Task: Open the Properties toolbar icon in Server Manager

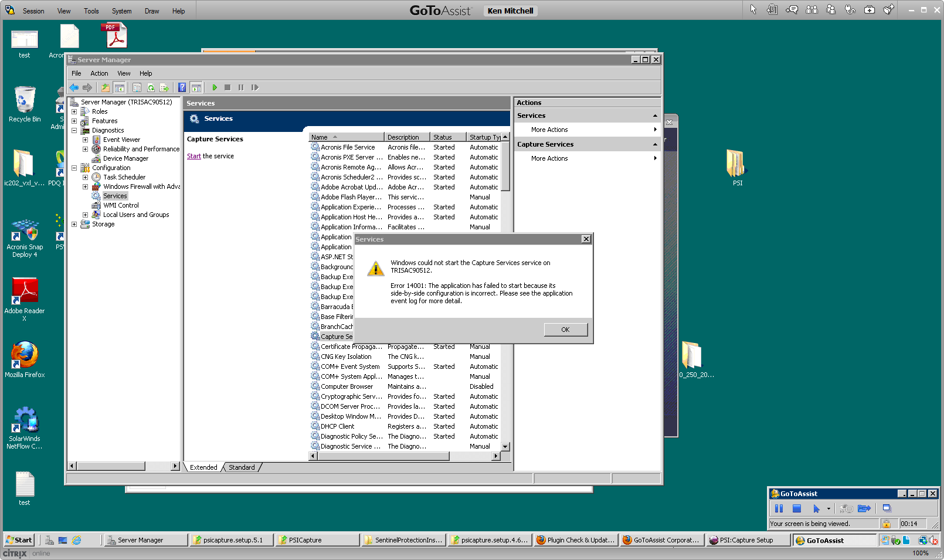Action: (x=137, y=87)
